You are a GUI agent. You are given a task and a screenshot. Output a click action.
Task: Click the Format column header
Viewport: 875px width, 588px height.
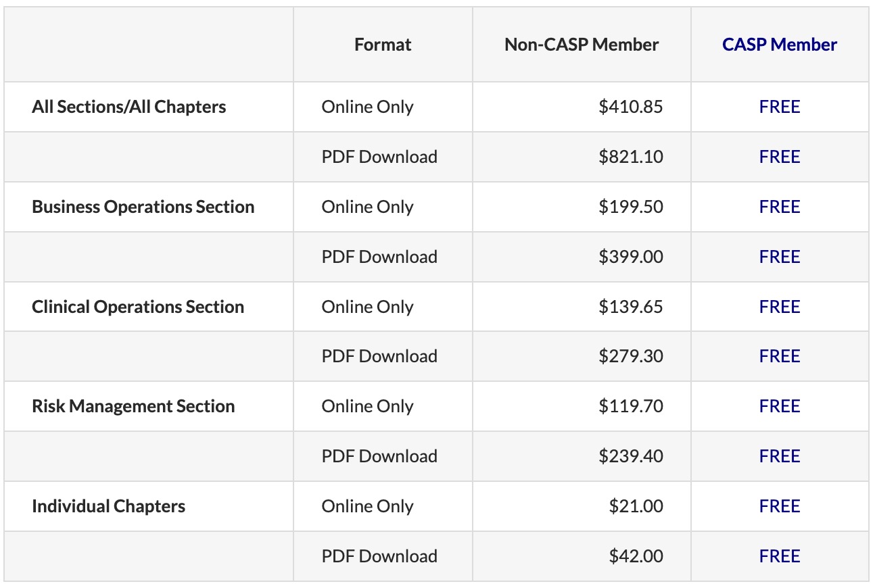pyautogui.click(x=383, y=45)
